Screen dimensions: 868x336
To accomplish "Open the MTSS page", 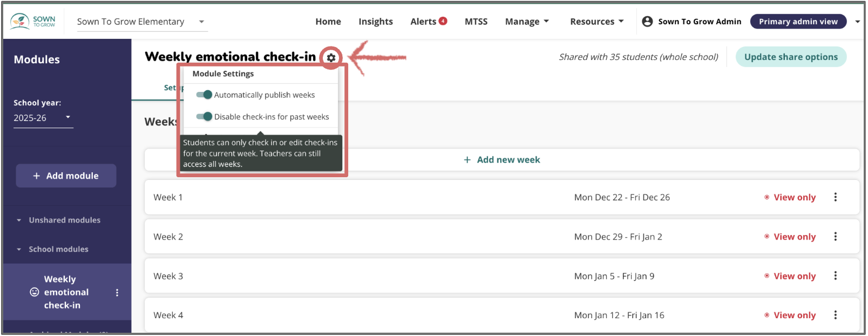I will pos(476,22).
